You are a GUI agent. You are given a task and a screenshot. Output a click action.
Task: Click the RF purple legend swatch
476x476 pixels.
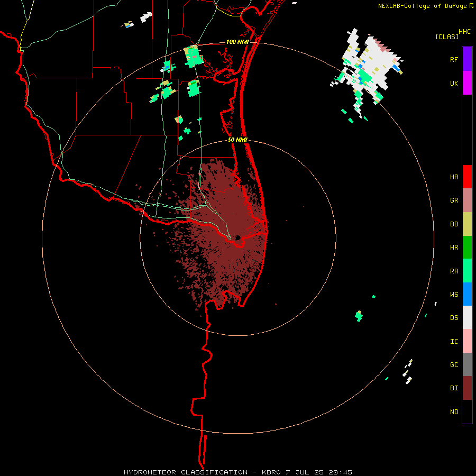point(467,59)
